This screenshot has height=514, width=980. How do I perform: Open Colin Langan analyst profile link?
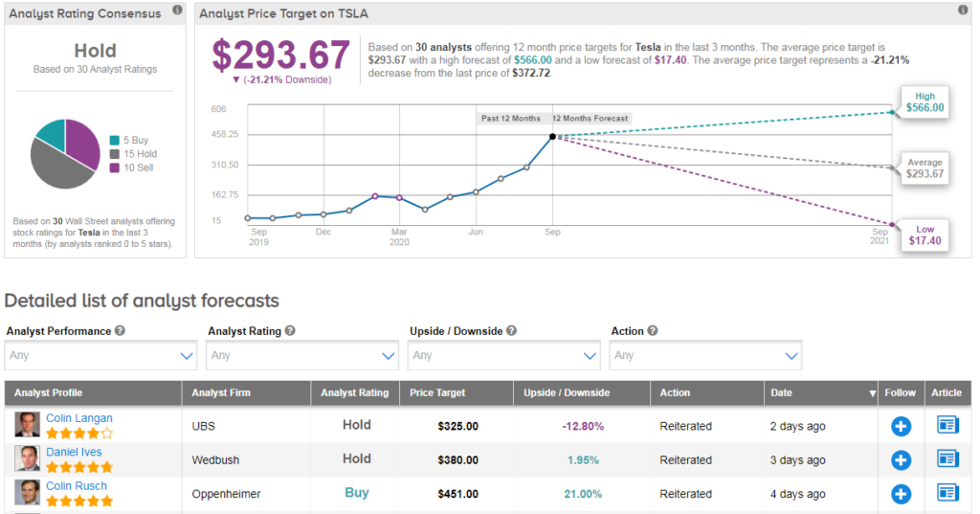pos(79,418)
